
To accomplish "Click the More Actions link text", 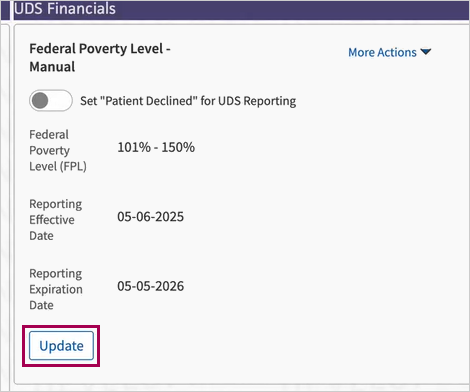I will [x=382, y=52].
